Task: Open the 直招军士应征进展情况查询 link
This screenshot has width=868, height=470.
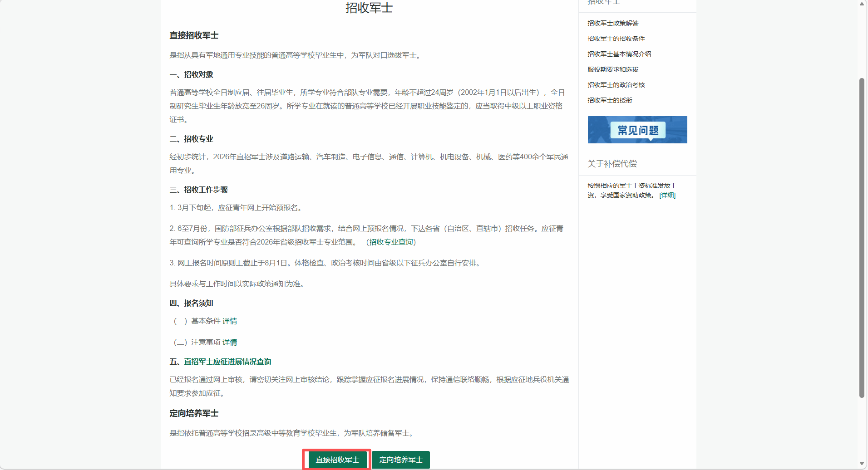Action: coord(227,362)
